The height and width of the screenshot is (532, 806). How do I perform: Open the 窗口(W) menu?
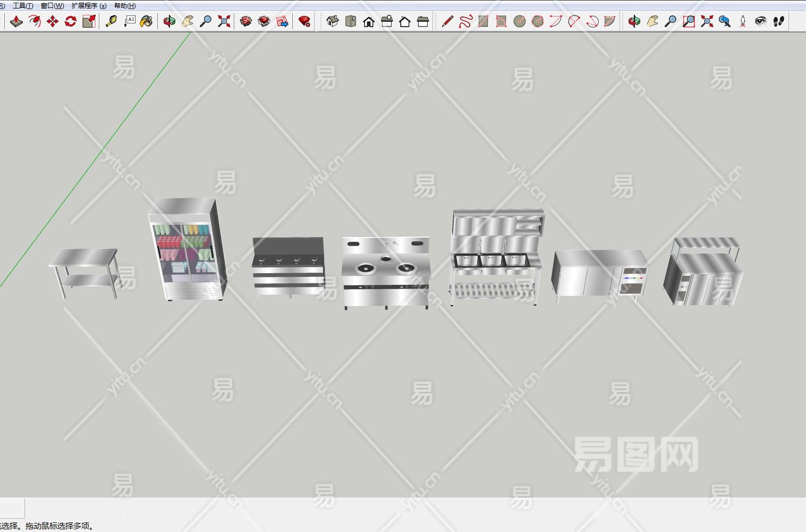click(x=52, y=5)
